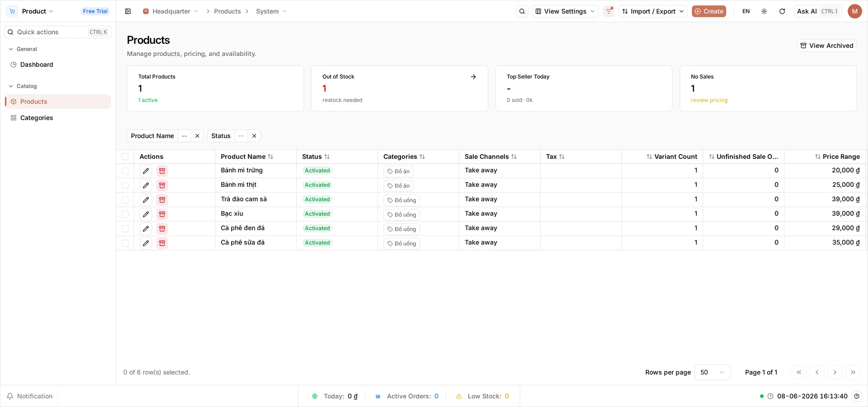
Task: Switch language via EN button
Action: pos(746,11)
